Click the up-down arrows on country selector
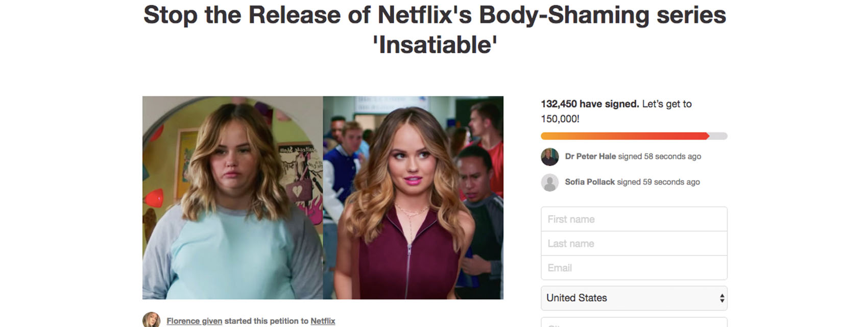Viewport: 868px width, 327px height. (721, 298)
